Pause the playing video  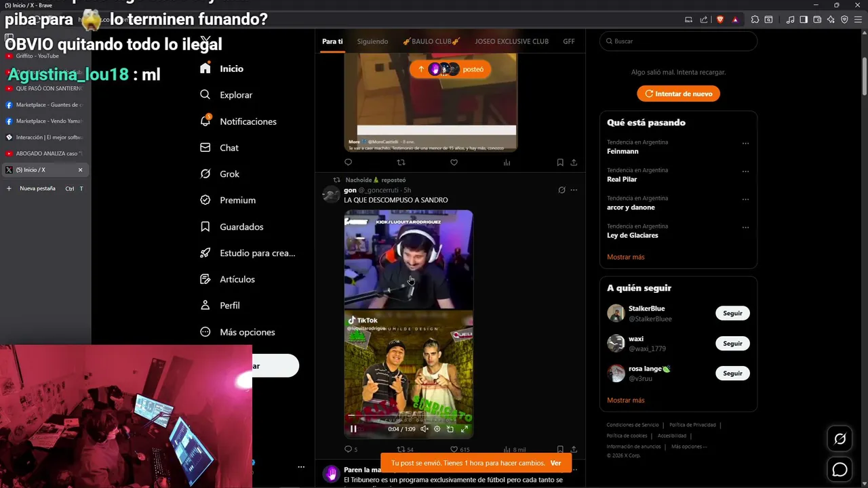pos(353,429)
